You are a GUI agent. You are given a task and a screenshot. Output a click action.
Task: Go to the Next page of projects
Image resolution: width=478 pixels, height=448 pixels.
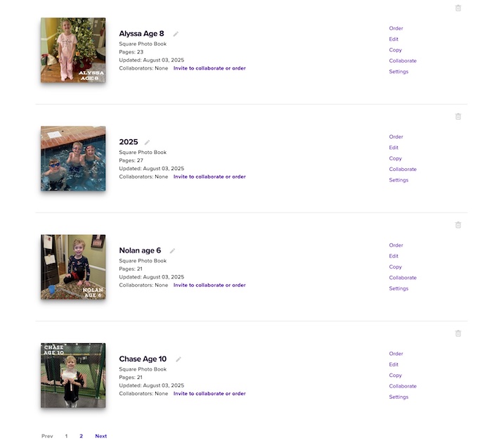[x=101, y=436]
